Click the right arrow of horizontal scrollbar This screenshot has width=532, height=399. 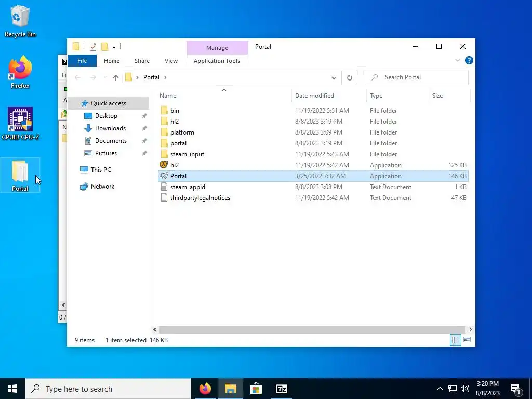[470, 329]
